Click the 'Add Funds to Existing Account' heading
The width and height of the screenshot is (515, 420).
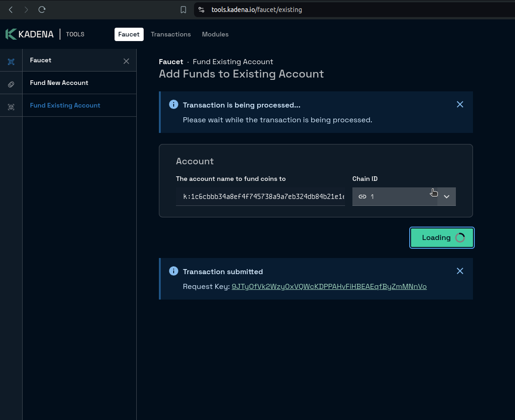point(242,74)
